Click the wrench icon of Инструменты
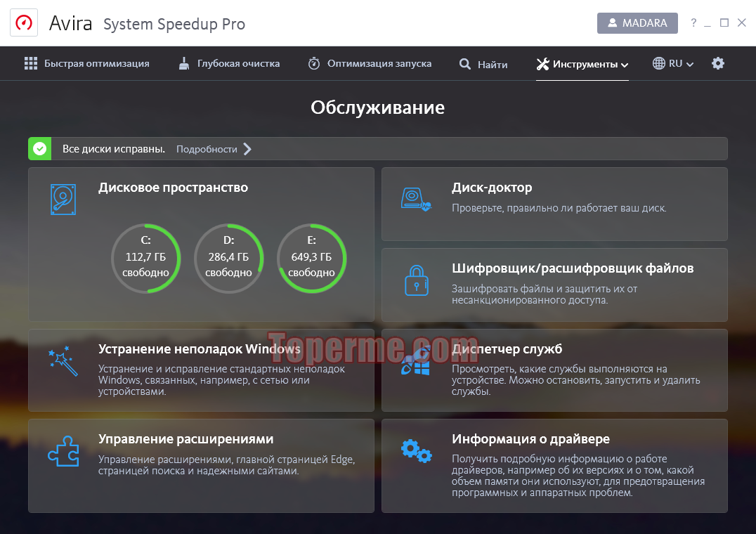The height and width of the screenshot is (534, 756). tap(543, 64)
